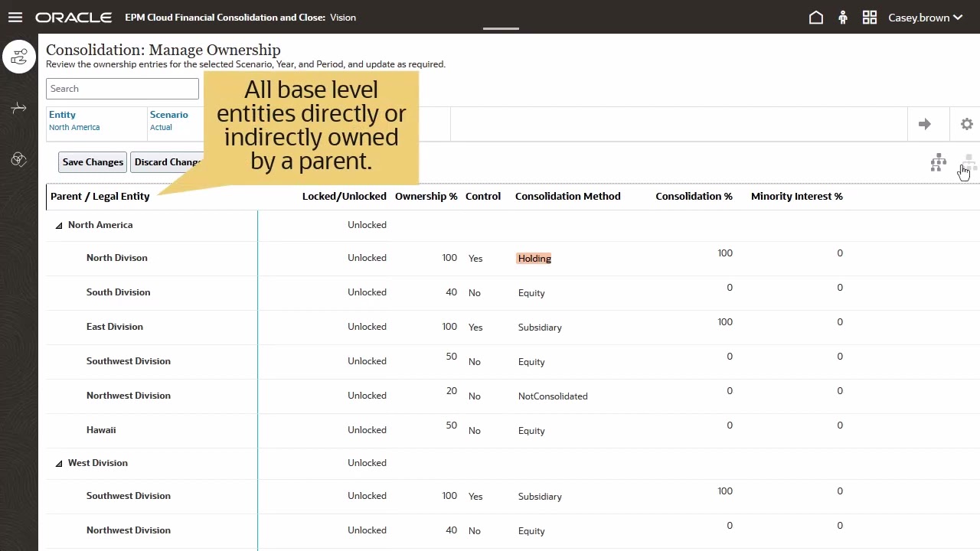The width and height of the screenshot is (980, 551).
Task: Click the Ownership % column header
Action: (426, 196)
